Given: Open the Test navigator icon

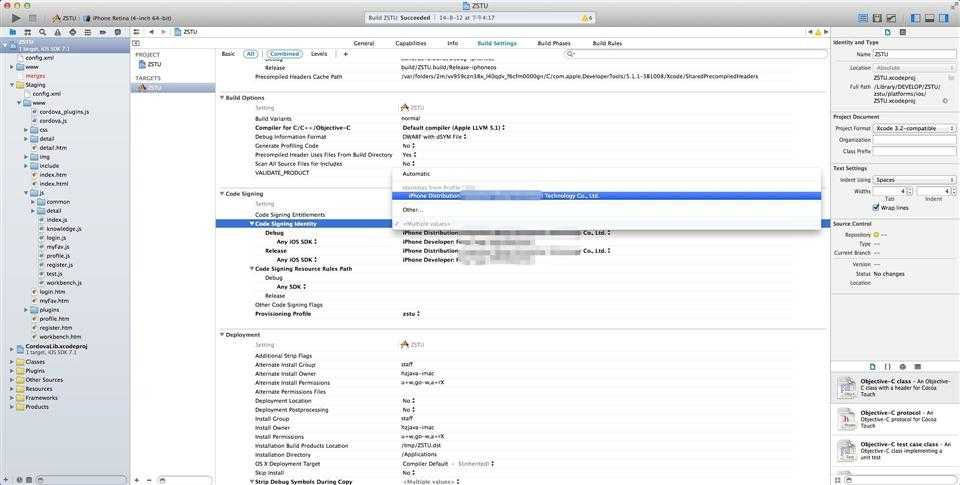Looking at the screenshot, I should pyautogui.click(x=73, y=32).
